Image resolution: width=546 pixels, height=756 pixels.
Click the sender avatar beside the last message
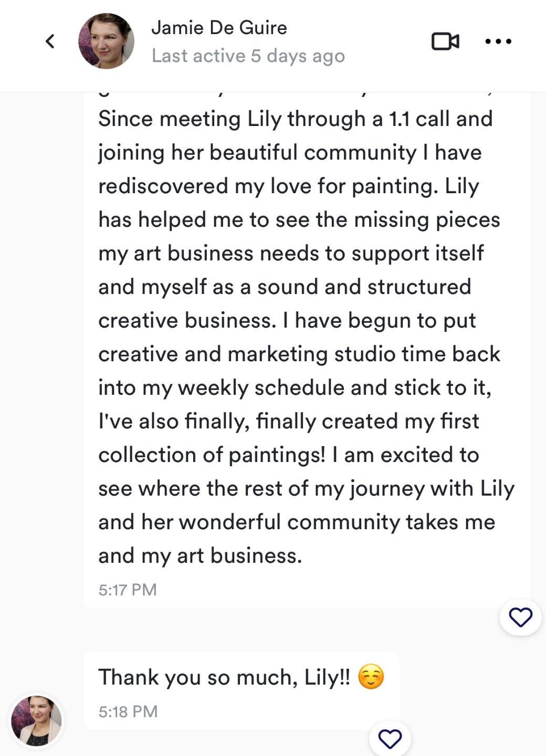[36, 721]
